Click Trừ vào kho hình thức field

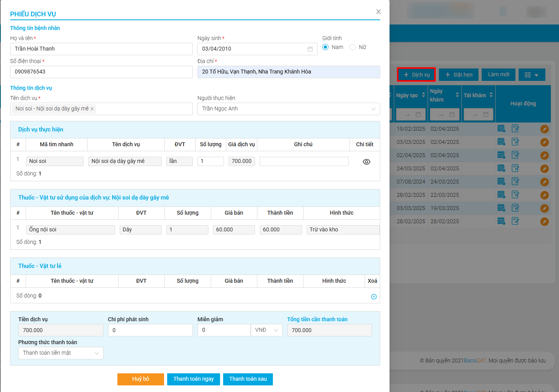[343, 230]
